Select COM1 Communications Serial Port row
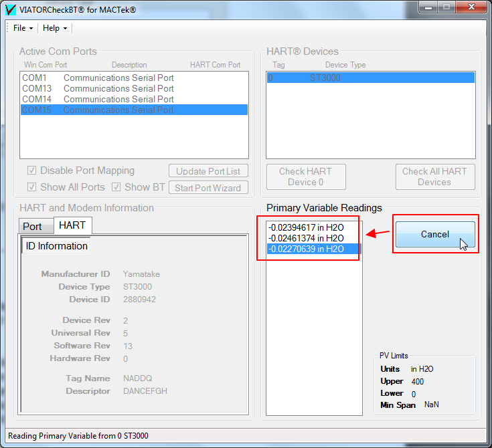Screen dimensions: 492x448 coord(134,78)
